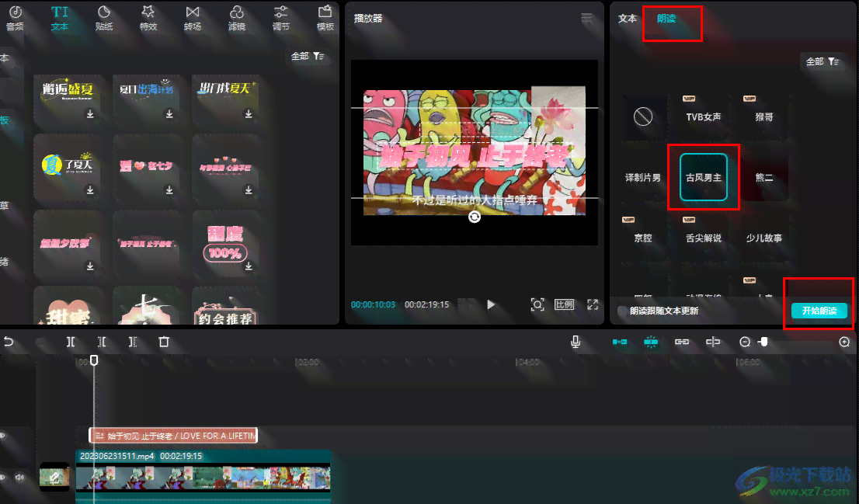
Task: Open the 音频 audio panel
Action: pyautogui.click(x=15, y=18)
